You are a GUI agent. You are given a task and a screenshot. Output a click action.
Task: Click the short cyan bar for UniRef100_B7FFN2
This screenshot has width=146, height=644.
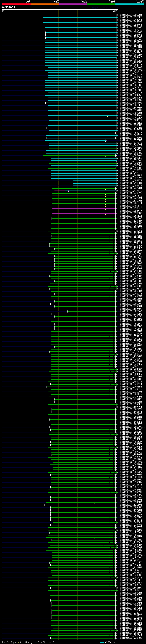[75, 140]
